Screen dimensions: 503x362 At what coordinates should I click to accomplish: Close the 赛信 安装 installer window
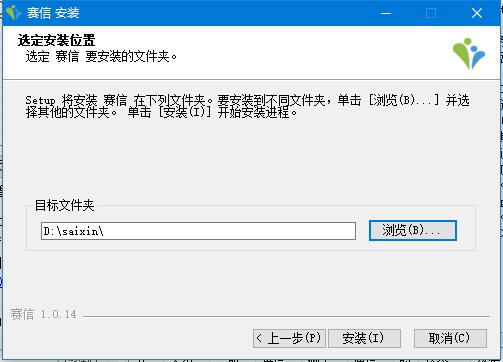[477, 13]
